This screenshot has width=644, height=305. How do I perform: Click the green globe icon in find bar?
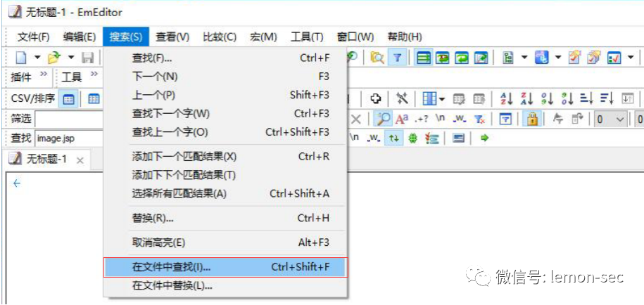point(413,138)
